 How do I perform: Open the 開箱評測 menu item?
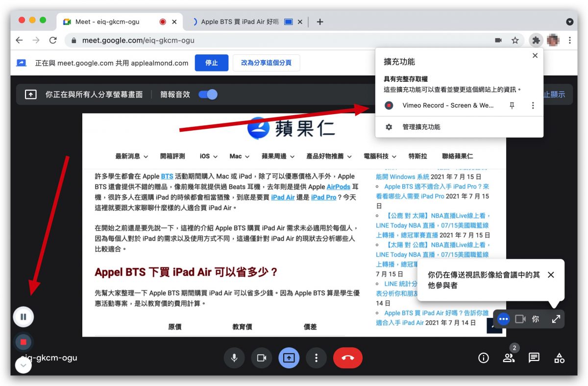(172, 156)
